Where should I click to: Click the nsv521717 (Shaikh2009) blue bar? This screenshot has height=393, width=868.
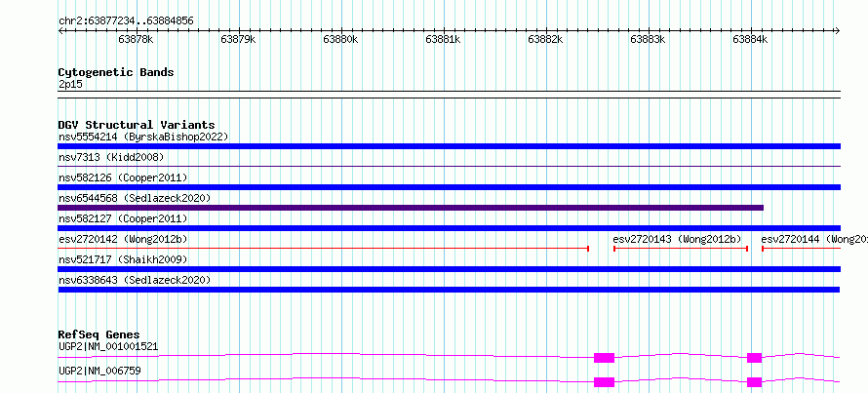pos(449,269)
